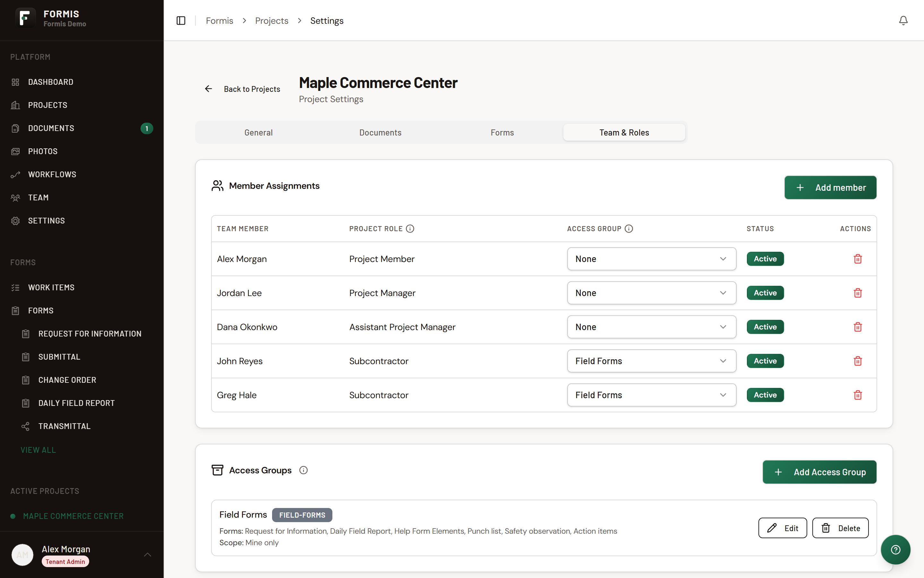Screen dimensions: 924x578
Task: Remove Greg Hale via trash icon
Action: click(x=858, y=395)
